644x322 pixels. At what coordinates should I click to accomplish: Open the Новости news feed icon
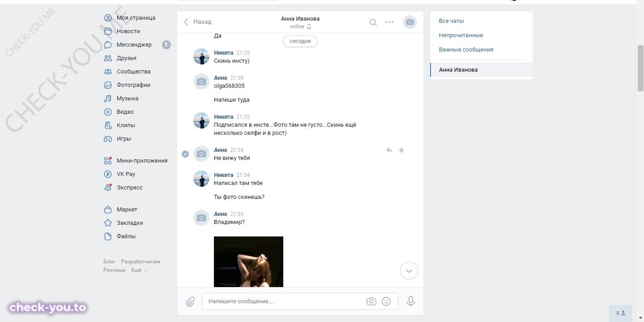click(x=108, y=31)
